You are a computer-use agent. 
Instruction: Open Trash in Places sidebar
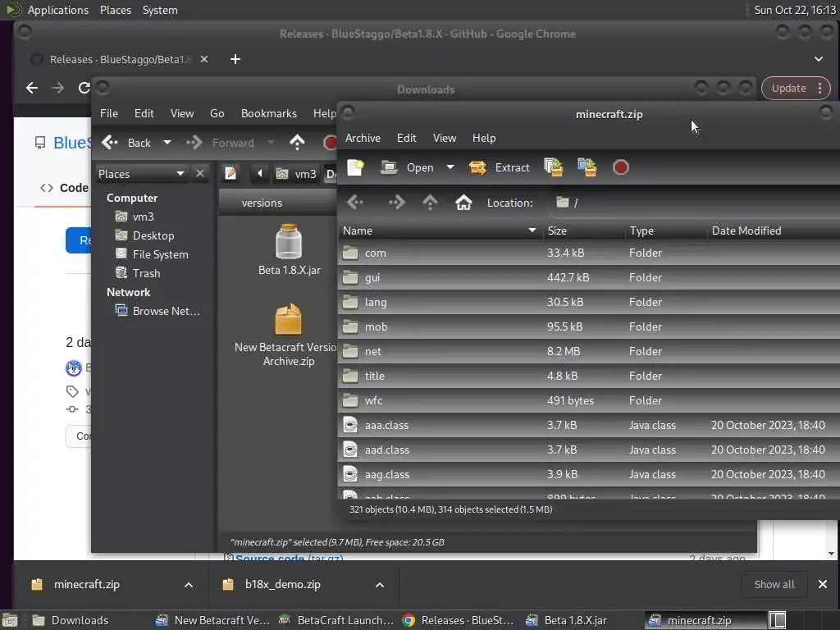pos(138,273)
